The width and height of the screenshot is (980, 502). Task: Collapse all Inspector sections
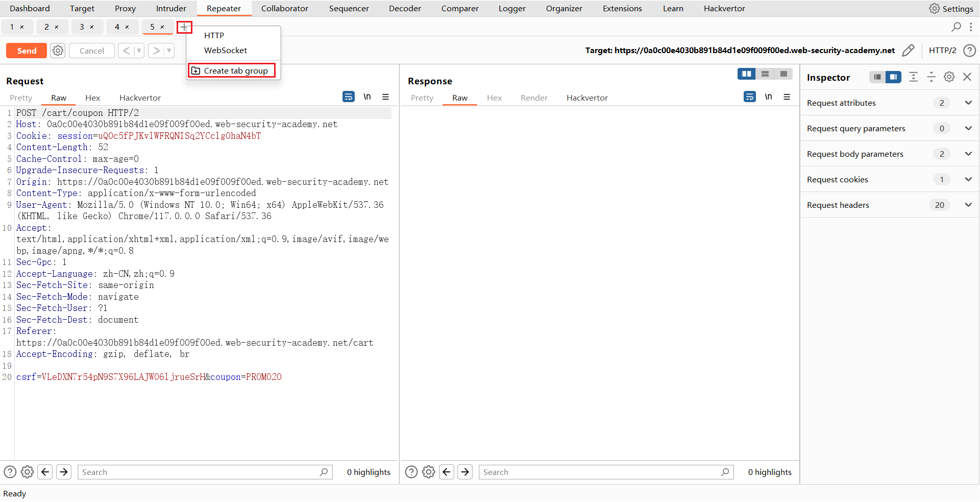tap(932, 77)
